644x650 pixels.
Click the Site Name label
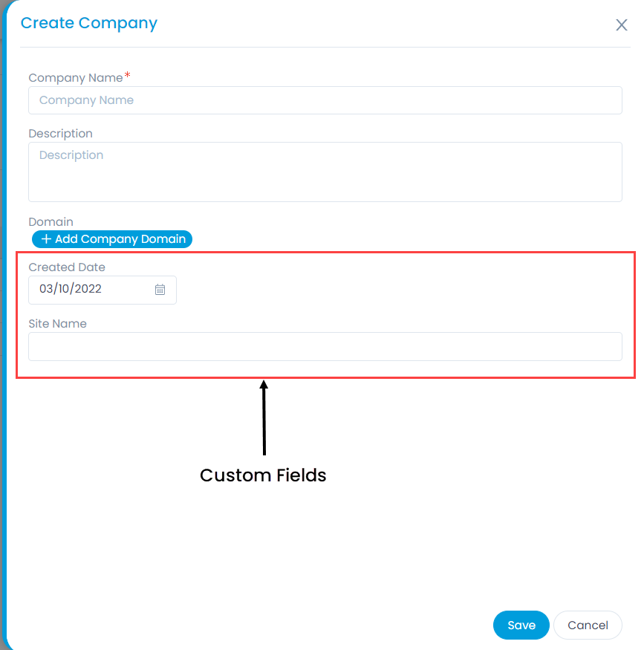[x=57, y=324]
